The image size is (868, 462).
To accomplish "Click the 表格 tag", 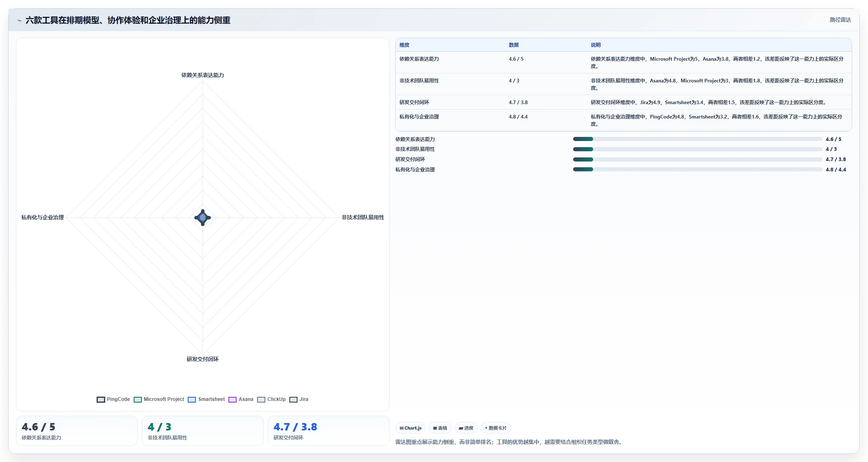I will tap(440, 428).
